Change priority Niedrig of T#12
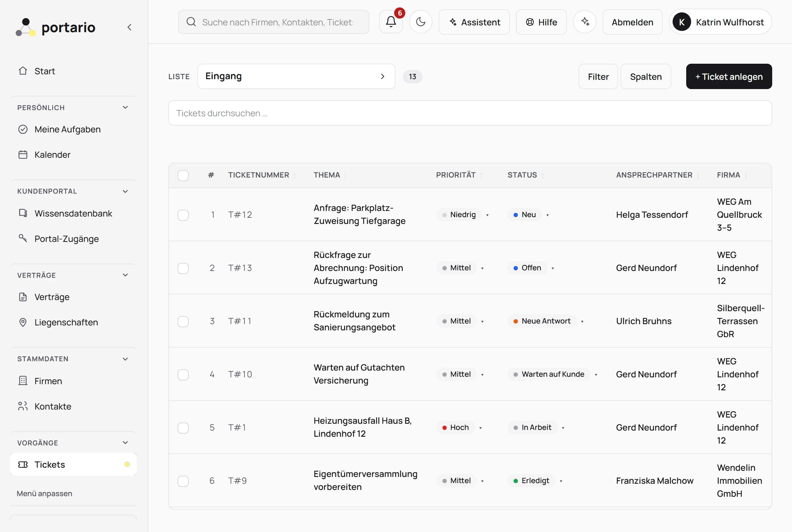The image size is (792, 532). (463, 215)
